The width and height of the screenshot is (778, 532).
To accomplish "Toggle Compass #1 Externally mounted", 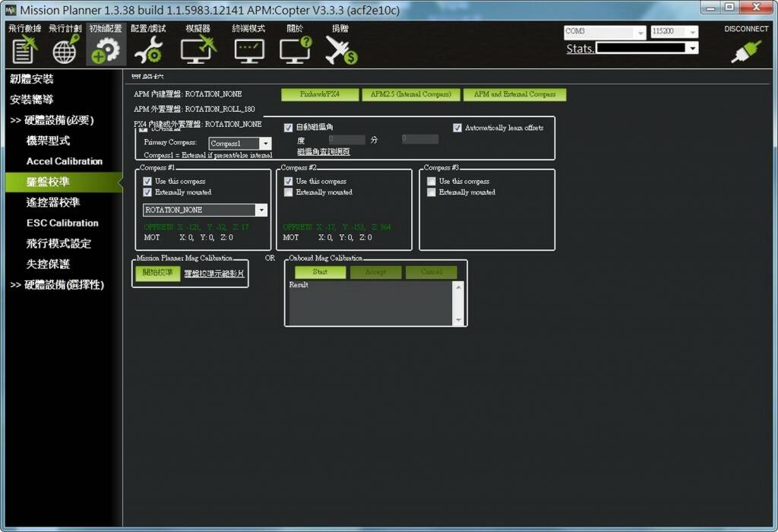I will [147, 192].
